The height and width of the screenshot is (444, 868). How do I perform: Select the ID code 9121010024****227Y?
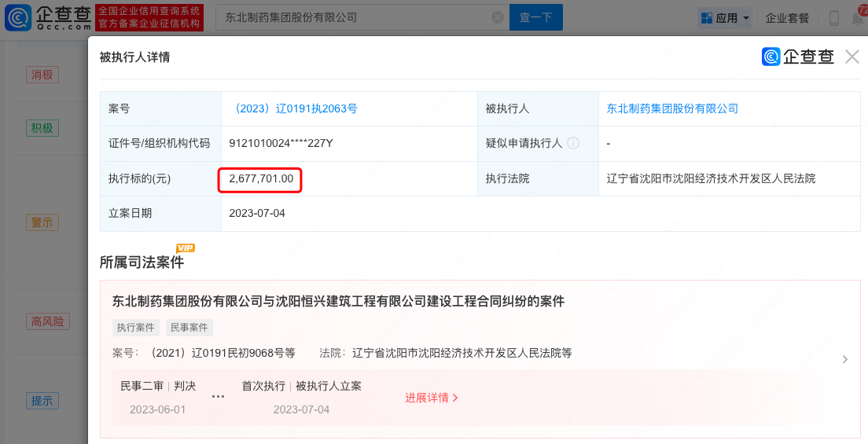pos(281,143)
